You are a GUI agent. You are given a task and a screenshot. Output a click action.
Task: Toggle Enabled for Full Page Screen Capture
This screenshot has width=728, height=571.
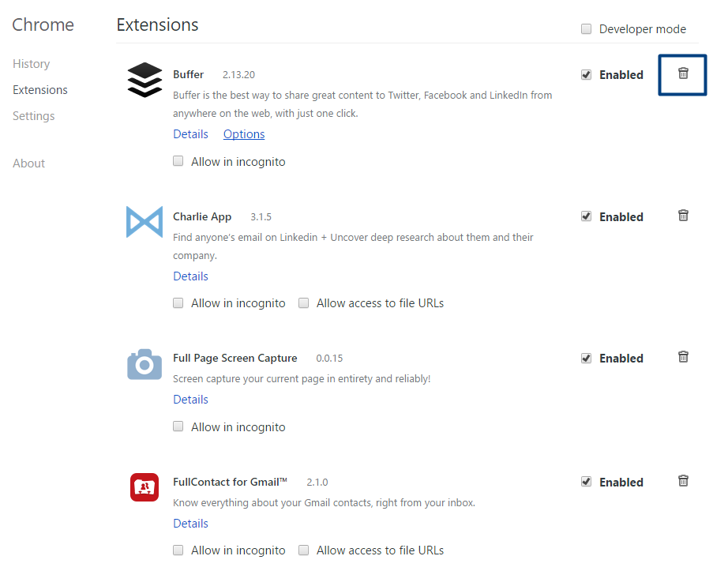[x=587, y=359]
